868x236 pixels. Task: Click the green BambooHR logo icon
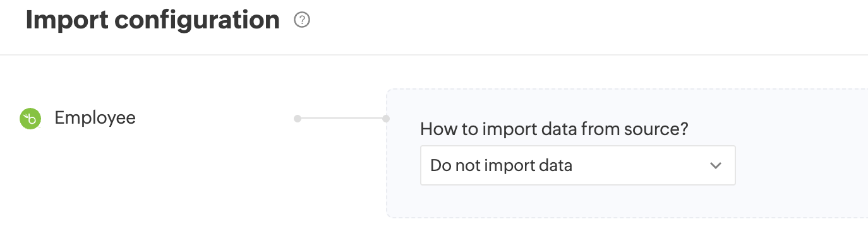coord(30,119)
